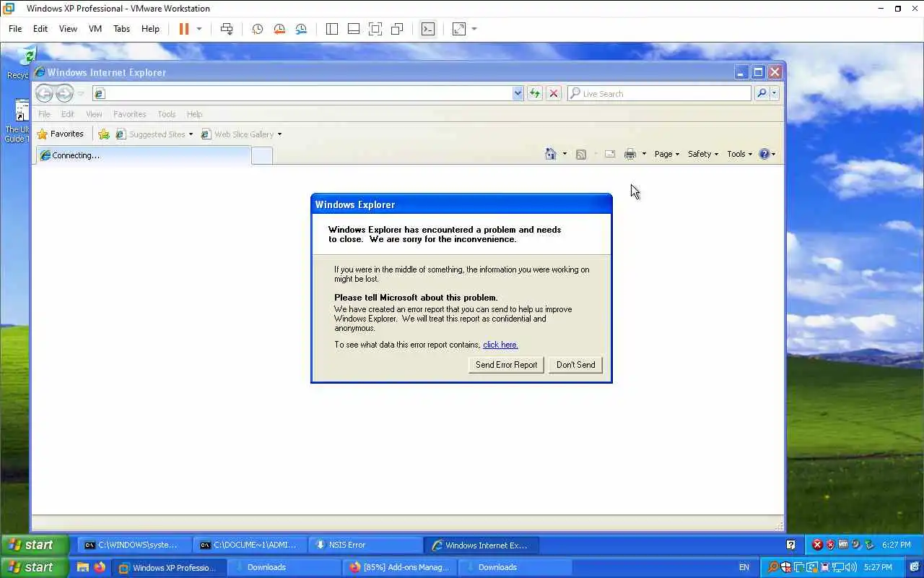Screen dimensions: 924x578
Task: Click into the Live Search box
Action: coord(659,93)
